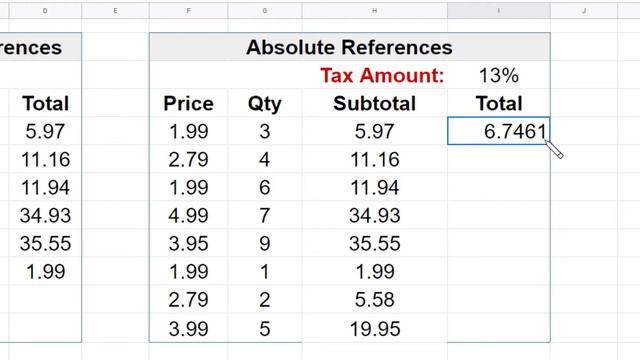Select the active cell showing 6.7461
The width and height of the screenshot is (640, 360).
pos(499,131)
